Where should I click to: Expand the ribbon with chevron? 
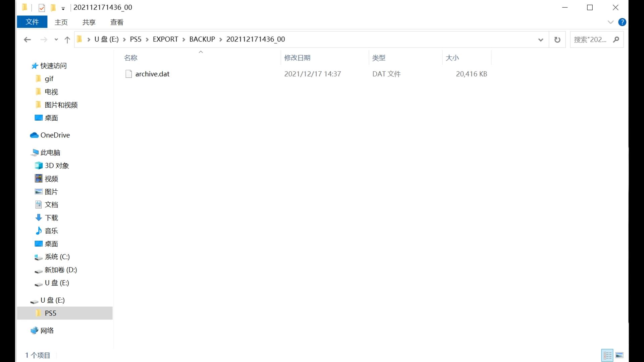pyautogui.click(x=610, y=22)
